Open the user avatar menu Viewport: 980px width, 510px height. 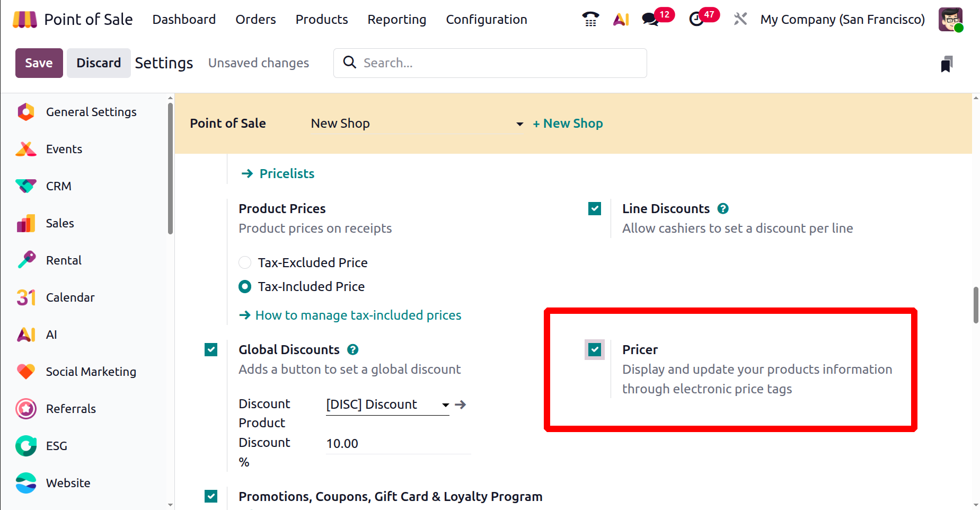[950, 20]
